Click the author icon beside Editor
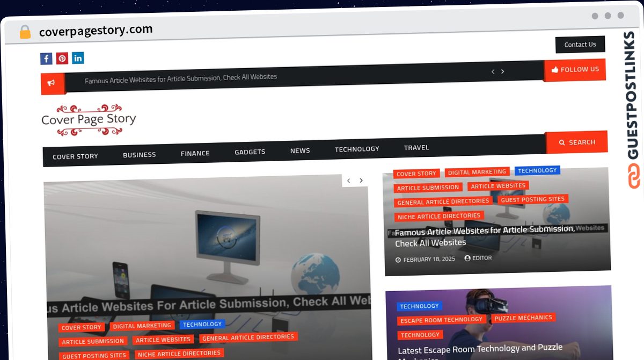Viewport: 644px width, 360px height. coord(467,258)
